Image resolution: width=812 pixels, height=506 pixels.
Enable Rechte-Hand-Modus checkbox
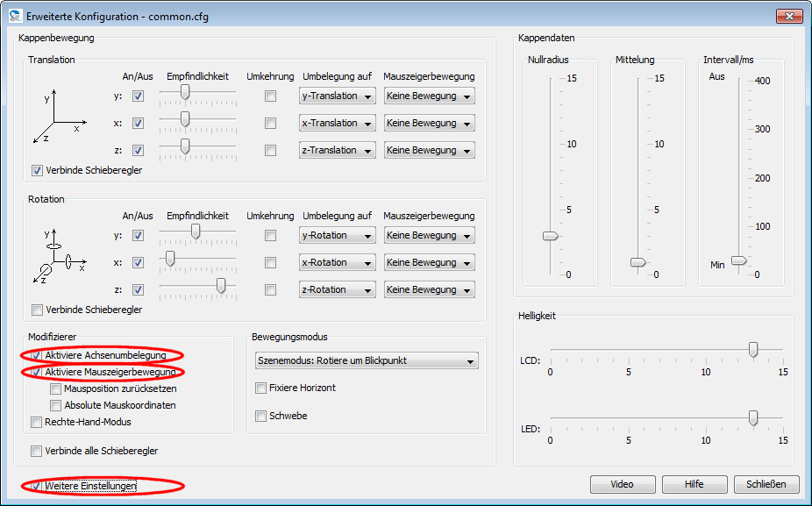tap(36, 422)
